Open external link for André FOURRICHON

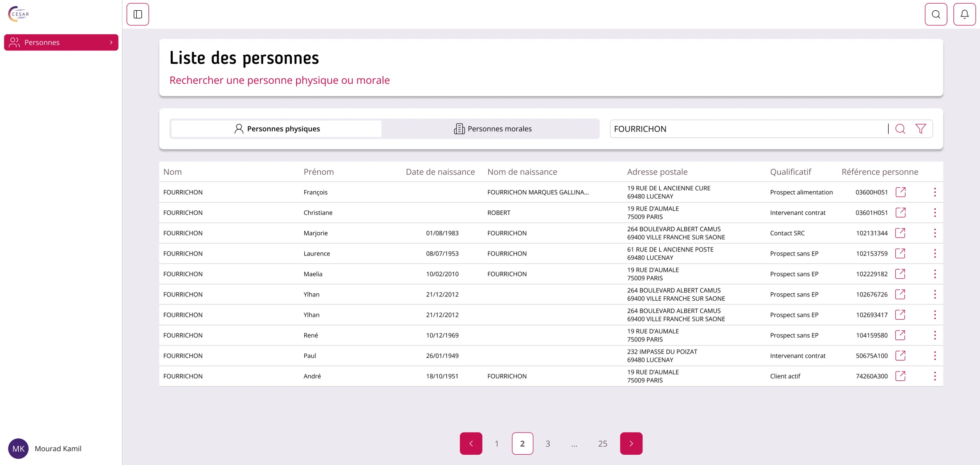tap(900, 376)
